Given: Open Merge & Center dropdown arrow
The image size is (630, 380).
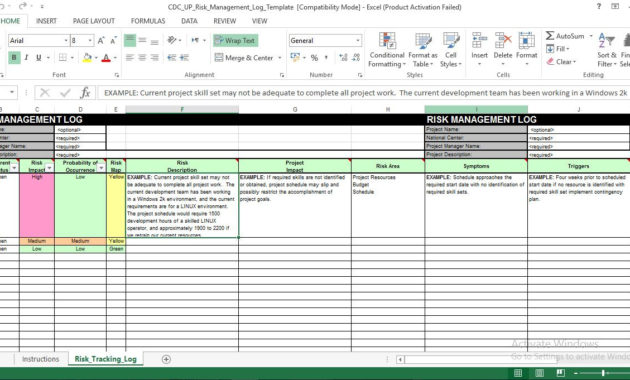Looking at the screenshot, I should point(280,58).
